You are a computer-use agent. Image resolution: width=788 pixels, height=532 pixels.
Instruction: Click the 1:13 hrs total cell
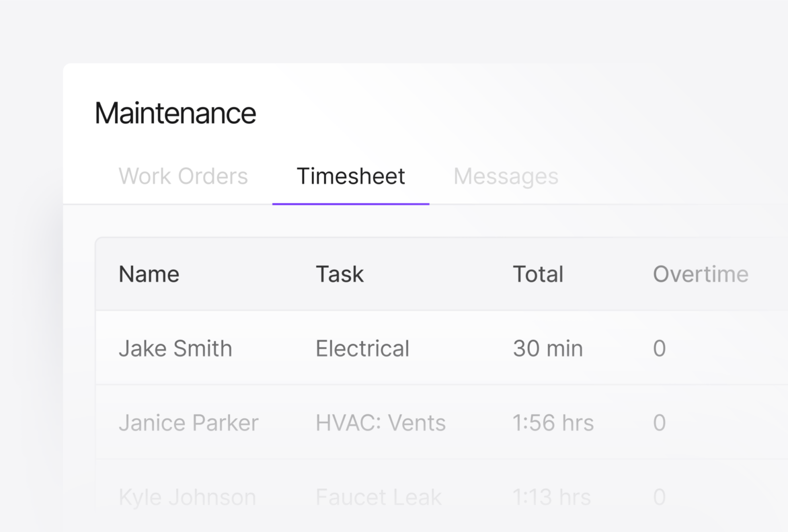point(551,497)
